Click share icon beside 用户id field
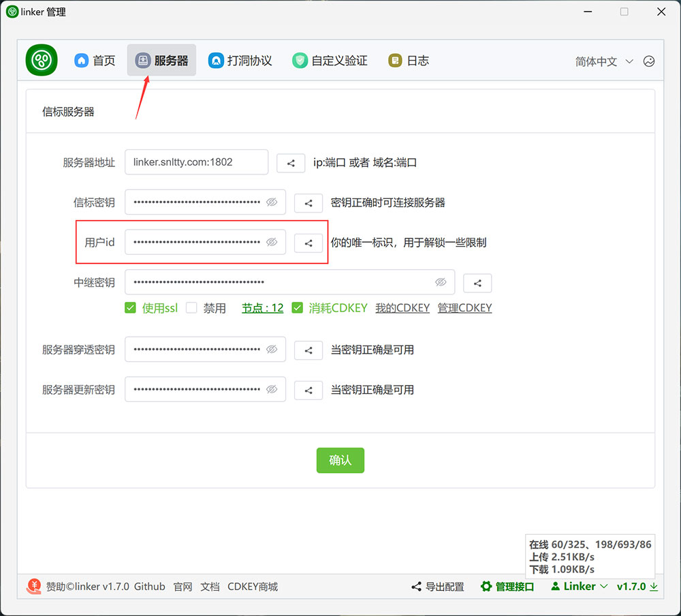 [308, 243]
